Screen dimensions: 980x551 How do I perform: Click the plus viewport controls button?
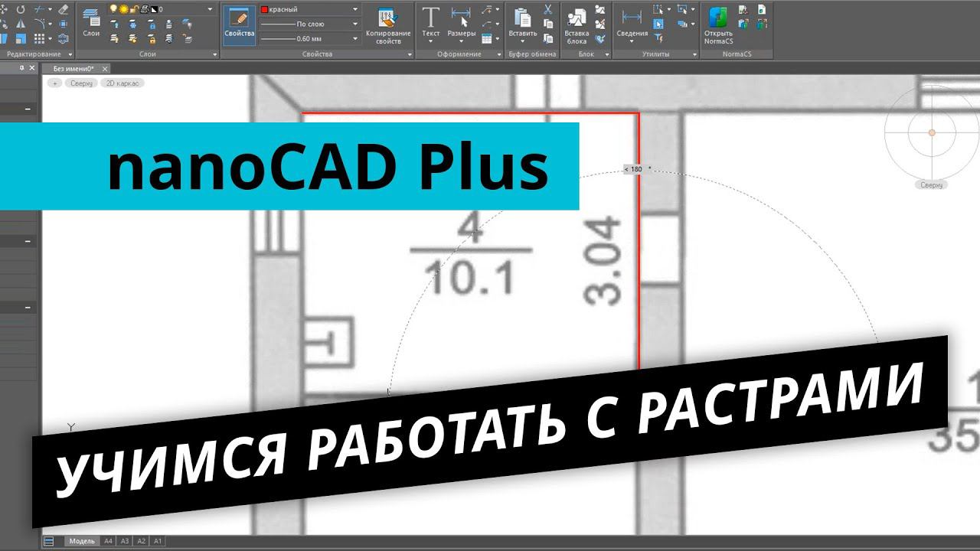click(55, 83)
